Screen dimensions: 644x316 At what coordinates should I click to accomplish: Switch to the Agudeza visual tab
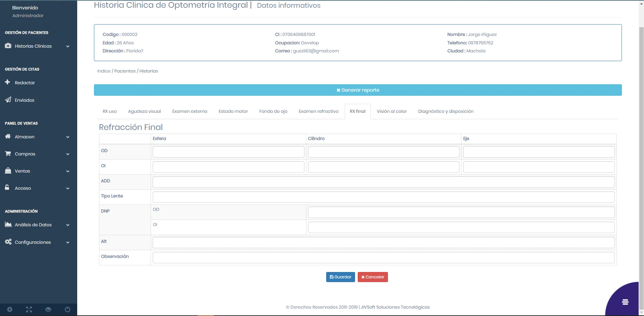coord(144,111)
